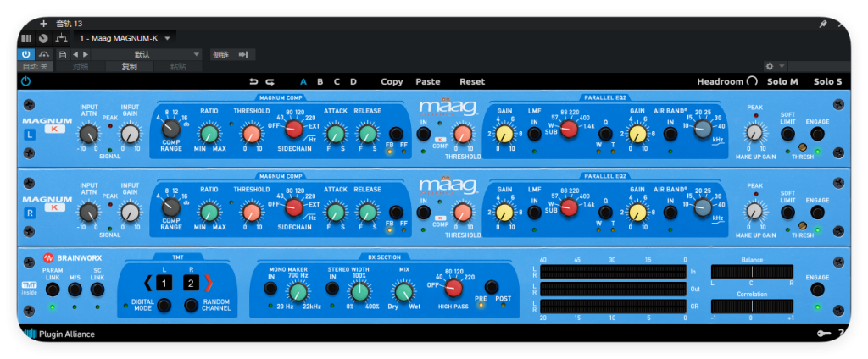This screenshot has height=359, width=868.
Task: Click the L channel Maag Audio logo
Action: [448, 108]
